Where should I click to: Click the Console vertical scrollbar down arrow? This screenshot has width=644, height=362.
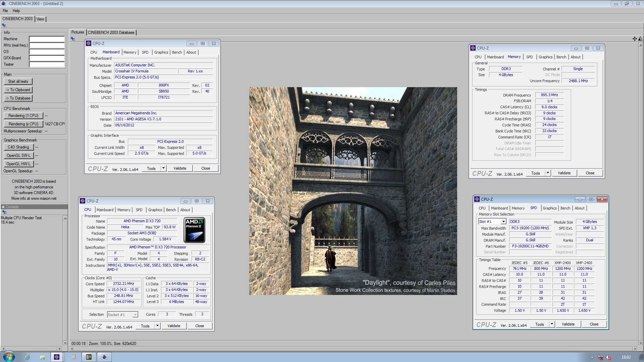point(65,343)
